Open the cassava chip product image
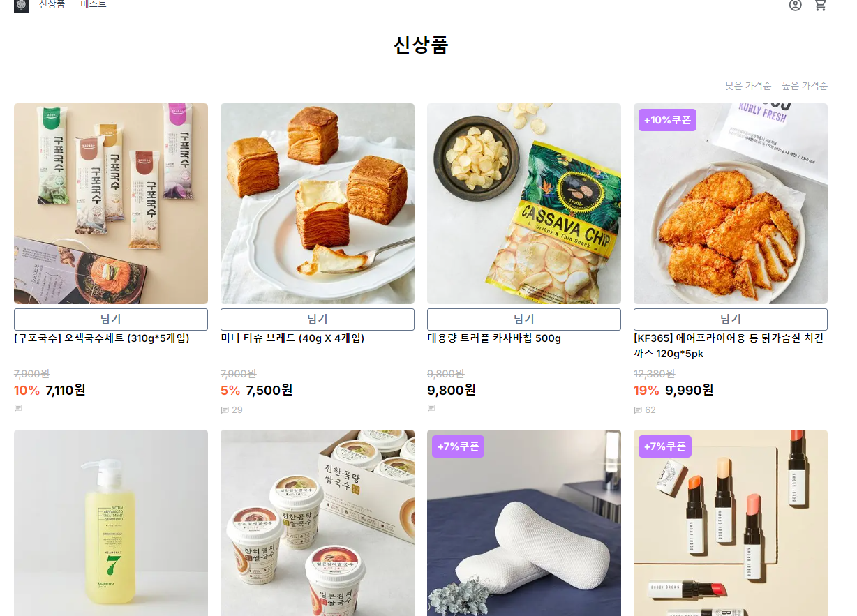Screen dimensions: 857x616 (524, 204)
